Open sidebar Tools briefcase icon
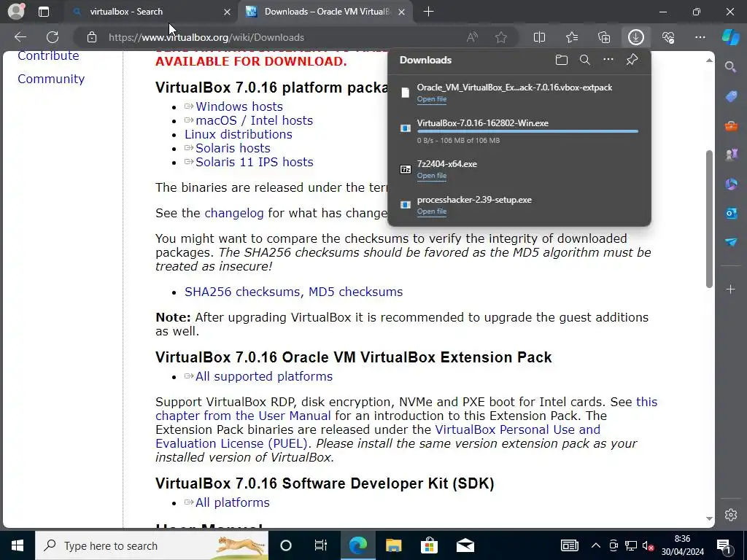This screenshot has width=747, height=560. coord(731,126)
